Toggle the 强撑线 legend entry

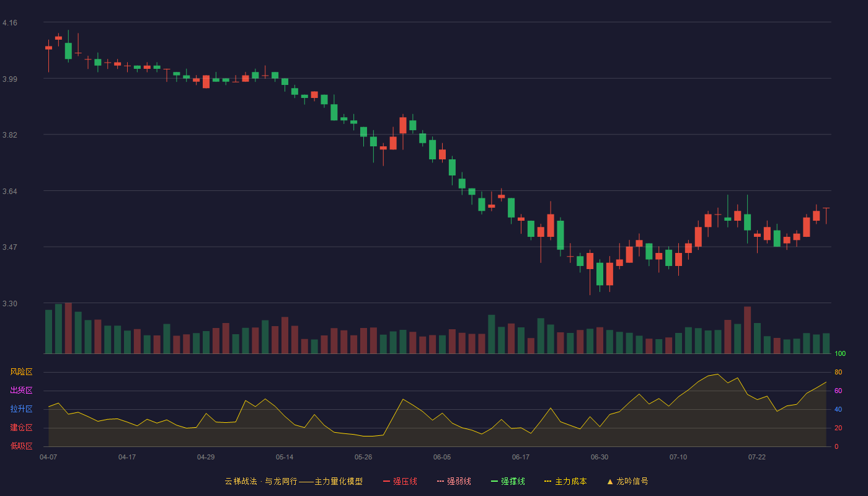pyautogui.click(x=508, y=481)
